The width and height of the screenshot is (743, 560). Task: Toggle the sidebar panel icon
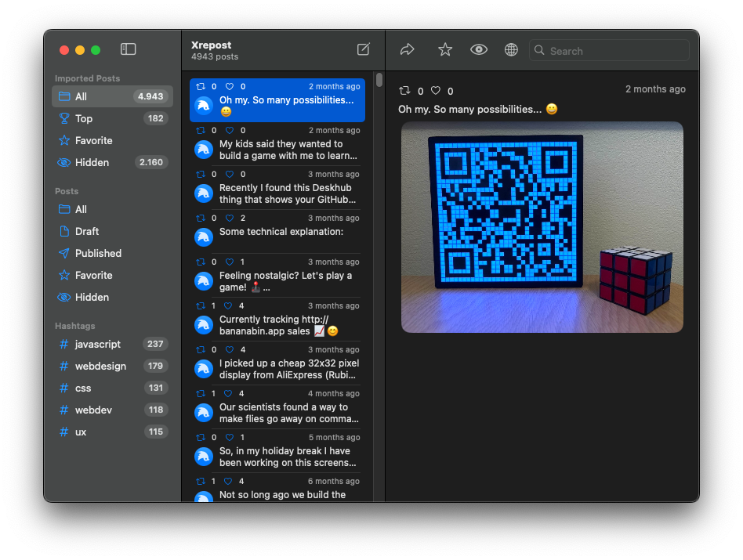click(x=129, y=49)
